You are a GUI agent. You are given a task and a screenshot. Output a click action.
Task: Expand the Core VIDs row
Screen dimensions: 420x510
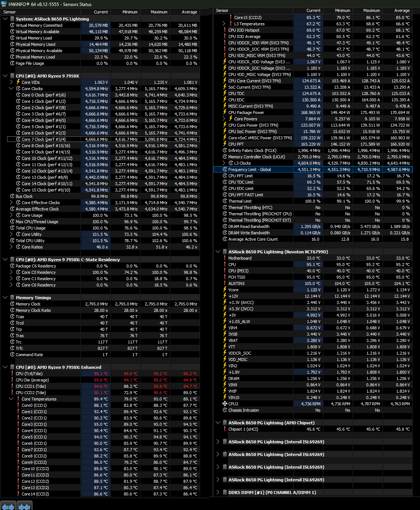11,82
